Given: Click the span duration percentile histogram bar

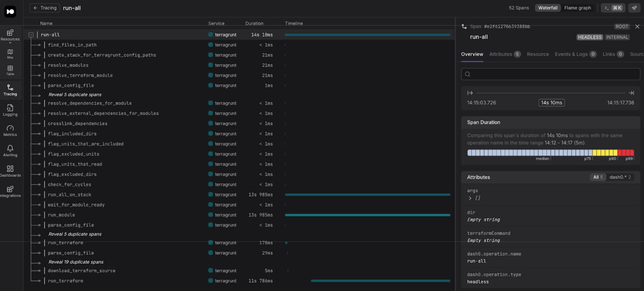Looking at the screenshot, I should click(x=551, y=153).
